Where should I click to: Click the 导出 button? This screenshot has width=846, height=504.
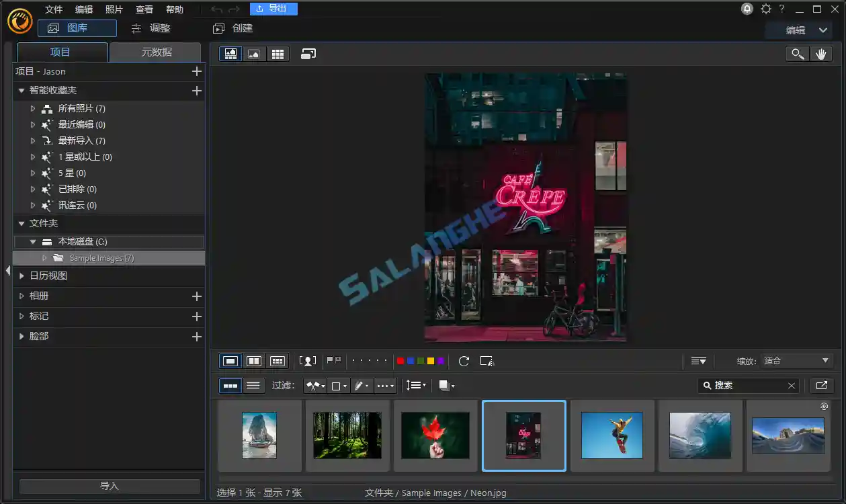tap(273, 9)
